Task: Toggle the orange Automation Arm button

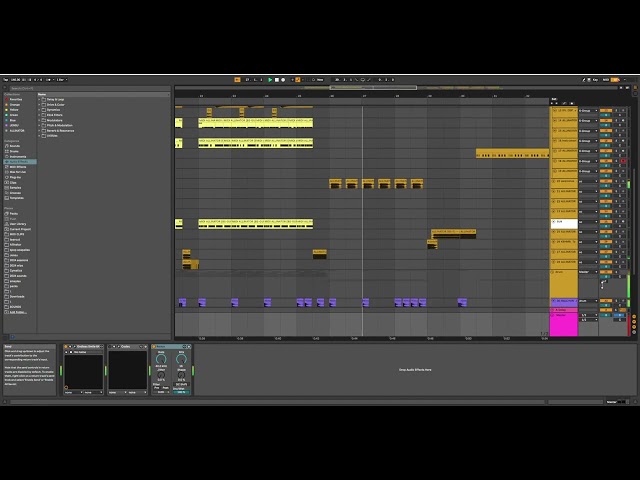Action: click(x=298, y=80)
